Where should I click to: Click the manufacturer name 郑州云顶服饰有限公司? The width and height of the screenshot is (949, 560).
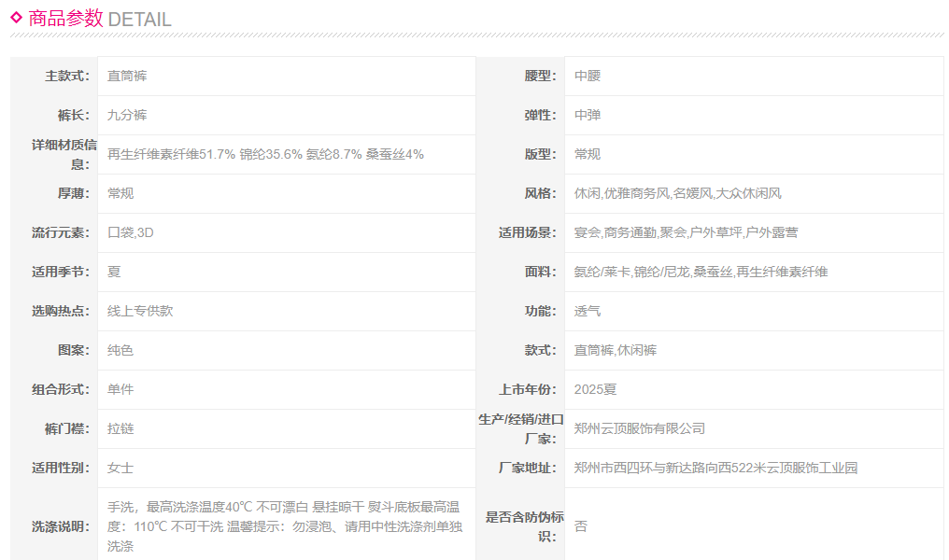pos(640,428)
